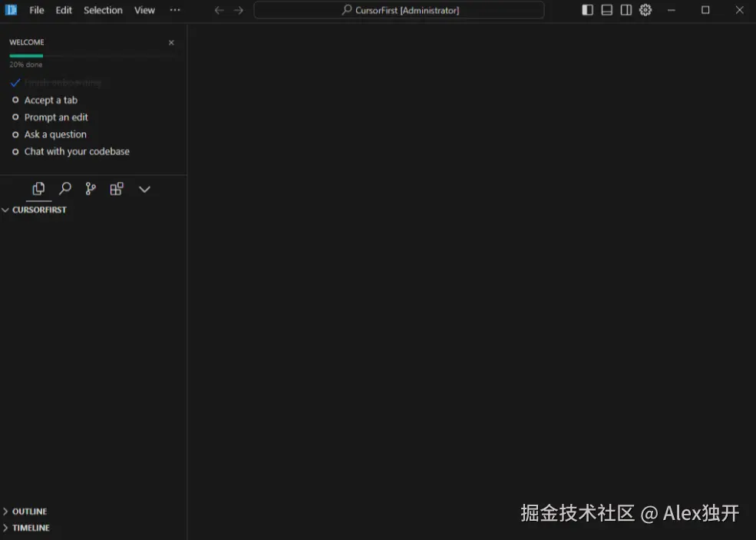Go forward with the right arrow
Screen dimensions: 756x540
[239, 10]
